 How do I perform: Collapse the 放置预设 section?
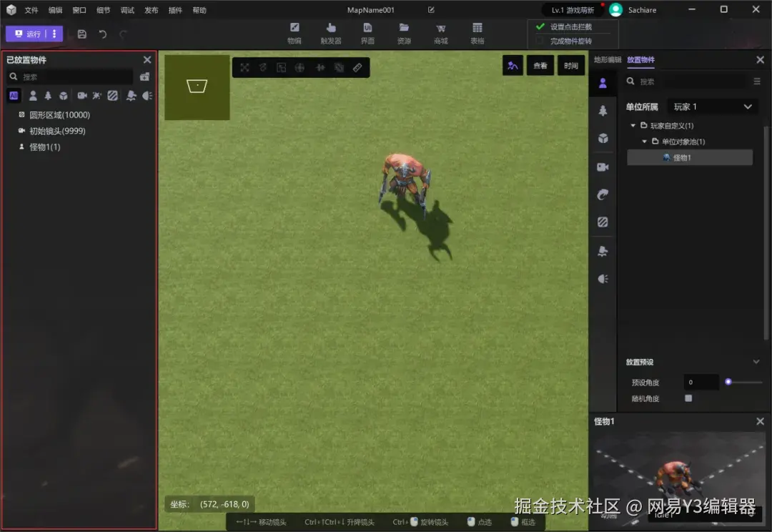tap(756, 362)
